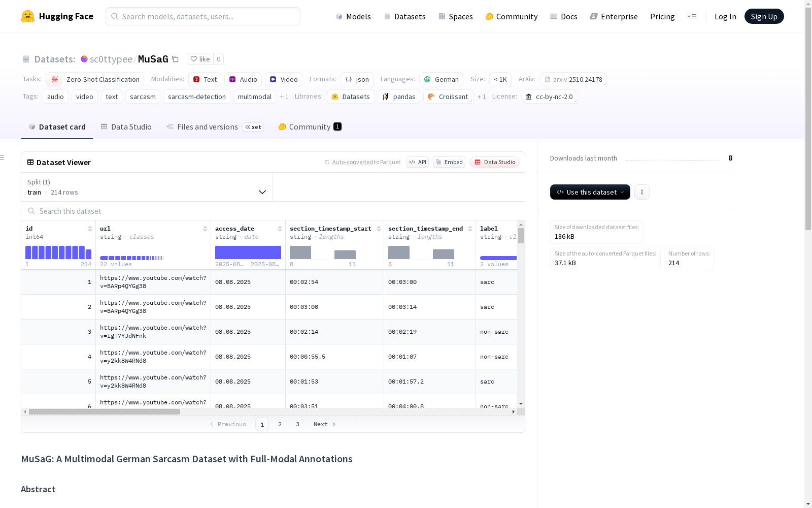Click the sc0ttypee user avatar

[84, 59]
